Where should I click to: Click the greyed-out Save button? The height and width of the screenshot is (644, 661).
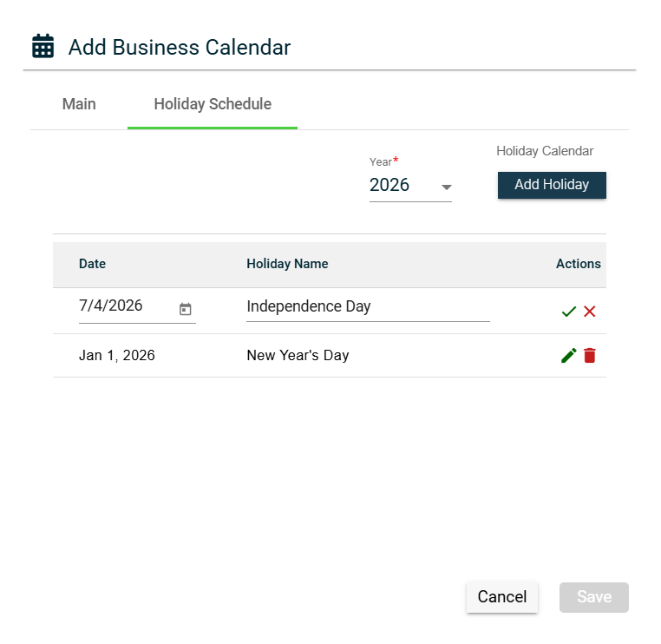594,597
